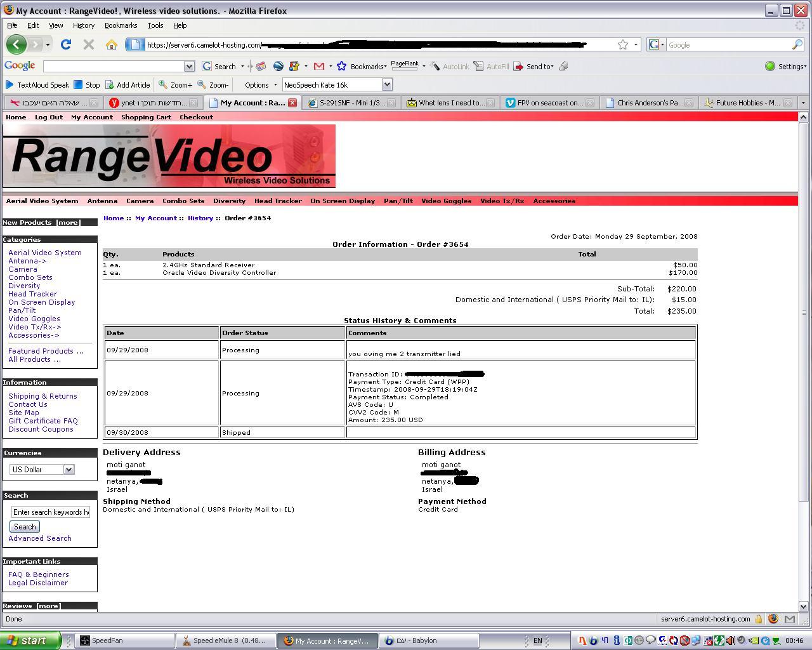Click TextAloud Speak play icon

(9, 84)
